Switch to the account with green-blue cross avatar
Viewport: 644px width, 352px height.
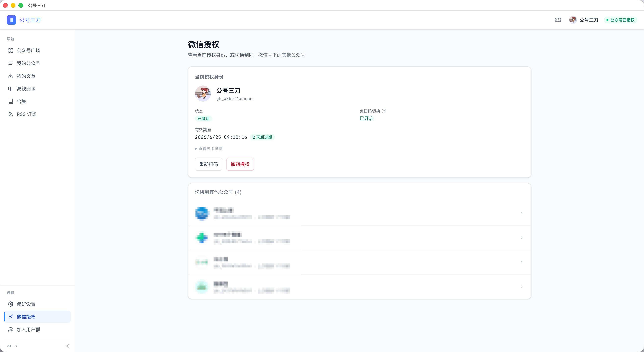point(359,238)
